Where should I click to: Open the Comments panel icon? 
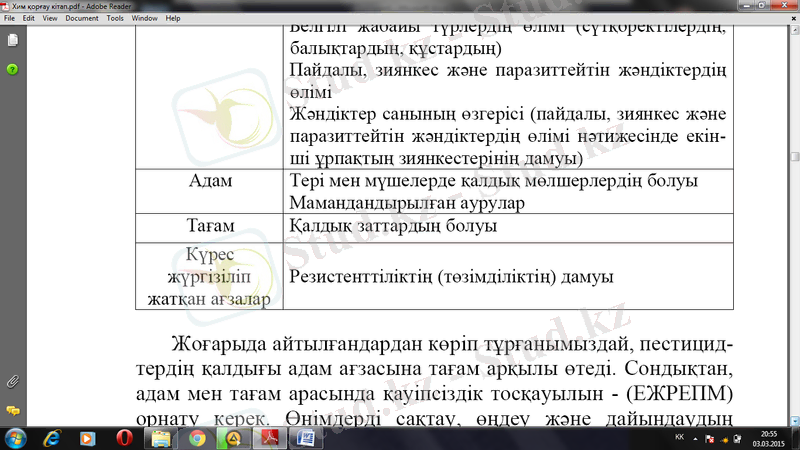(x=12, y=410)
